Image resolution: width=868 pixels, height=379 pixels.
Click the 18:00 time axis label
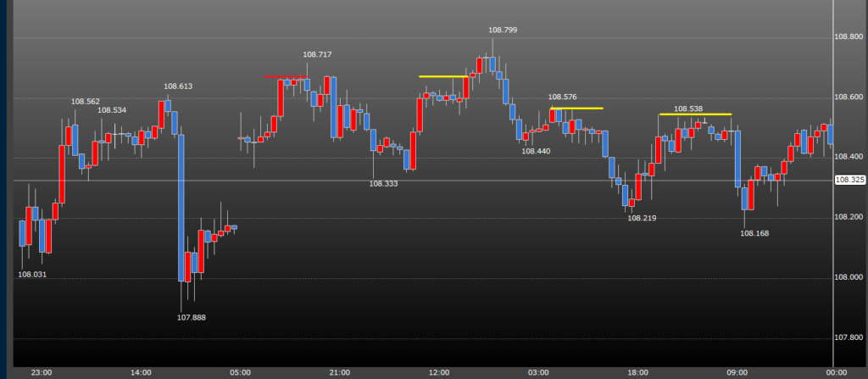click(x=638, y=372)
